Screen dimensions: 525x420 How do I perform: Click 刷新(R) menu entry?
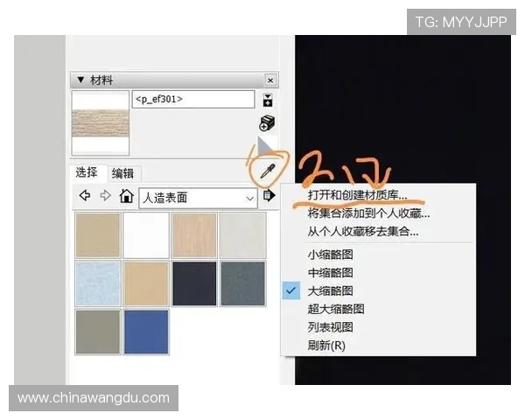(326, 345)
